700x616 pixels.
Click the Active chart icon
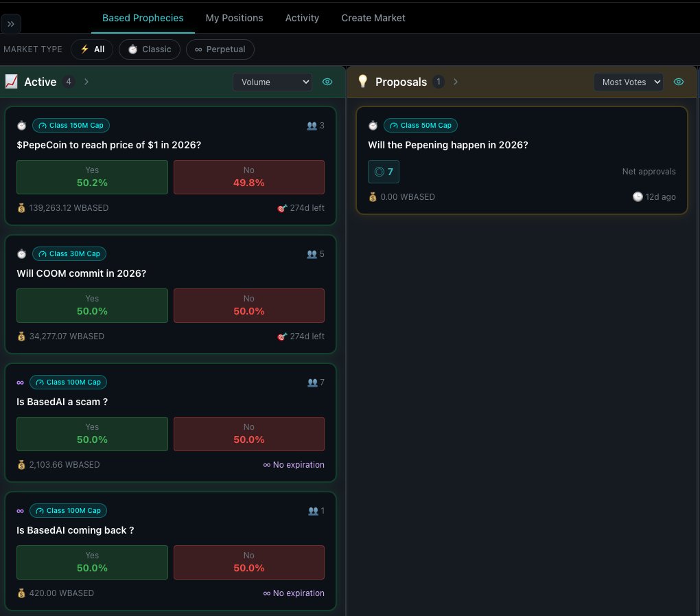[x=11, y=82]
